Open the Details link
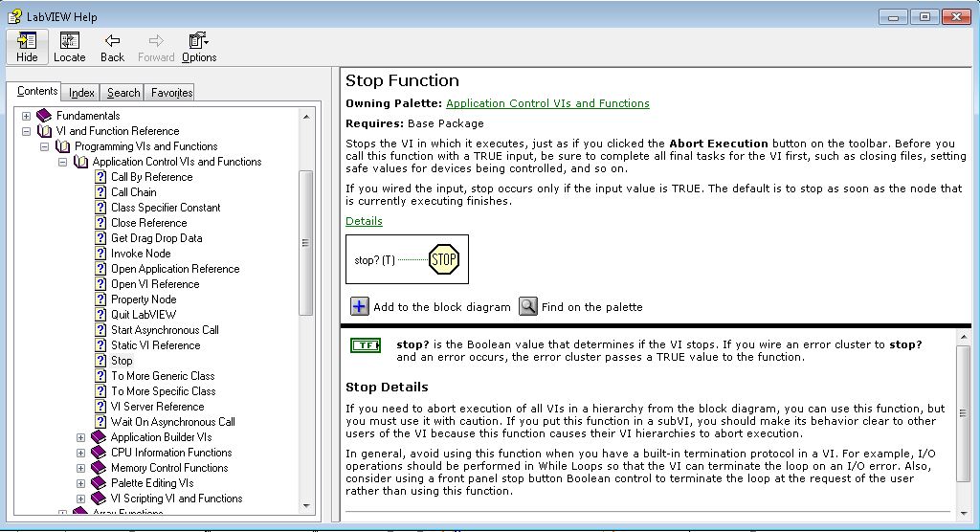The height and width of the screenshot is (532, 980). (x=364, y=221)
